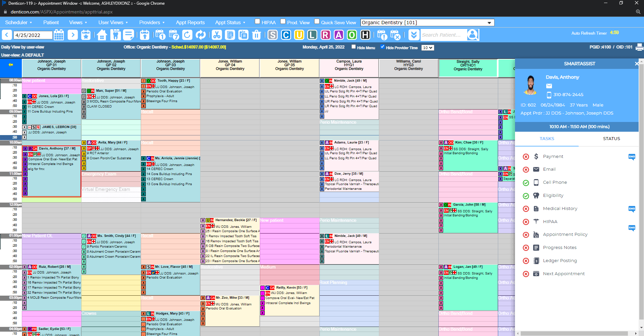Click the scissors cut appointment icon
The height and width of the screenshot is (336, 644).
coord(217,35)
